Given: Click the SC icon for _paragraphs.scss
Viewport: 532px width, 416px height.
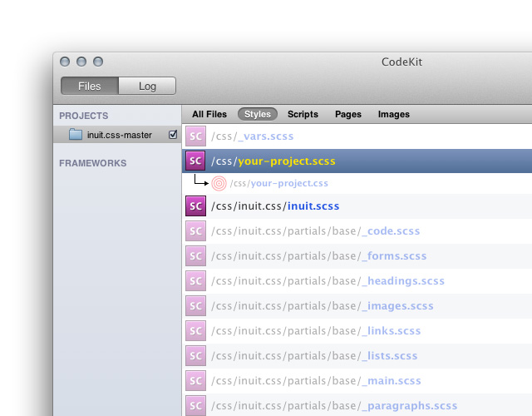Looking at the screenshot, I should [x=195, y=405].
